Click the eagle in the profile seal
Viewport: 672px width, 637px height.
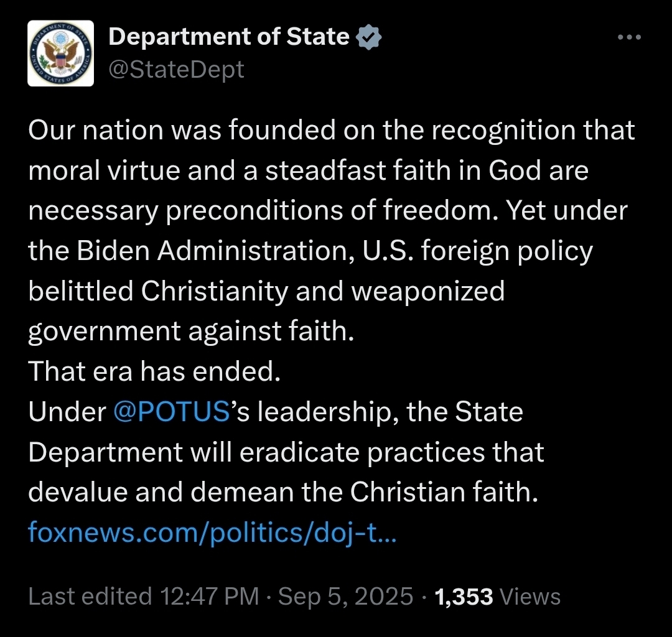point(61,53)
